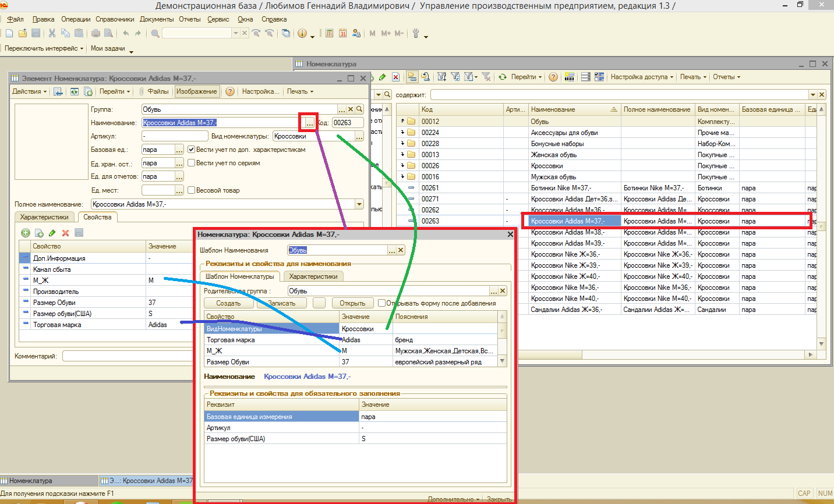
Task: Click the Print icon in main toolbar
Action: click(96, 34)
